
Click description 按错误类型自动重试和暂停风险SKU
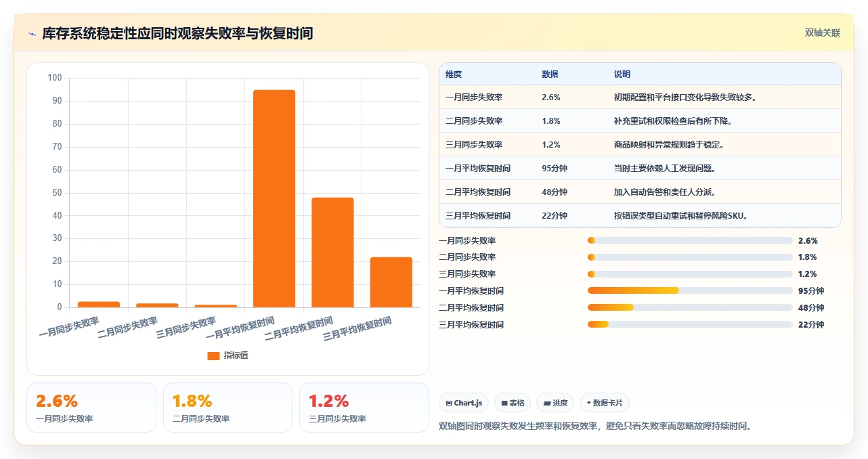[680, 216]
